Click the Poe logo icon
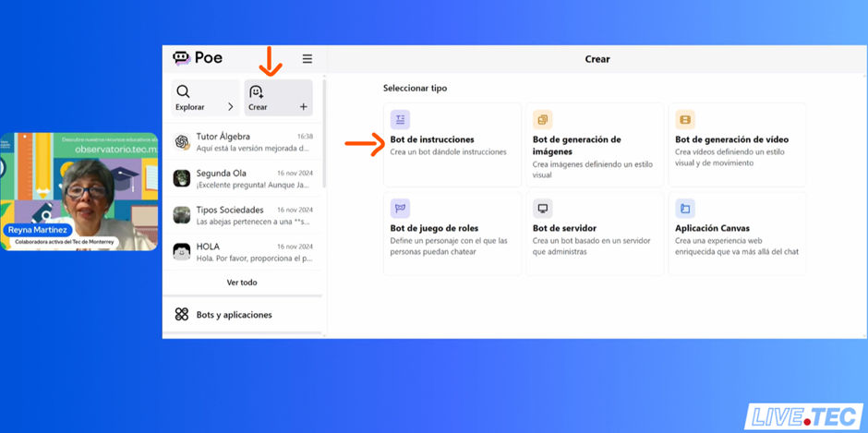The width and height of the screenshot is (868, 433). pos(182,58)
